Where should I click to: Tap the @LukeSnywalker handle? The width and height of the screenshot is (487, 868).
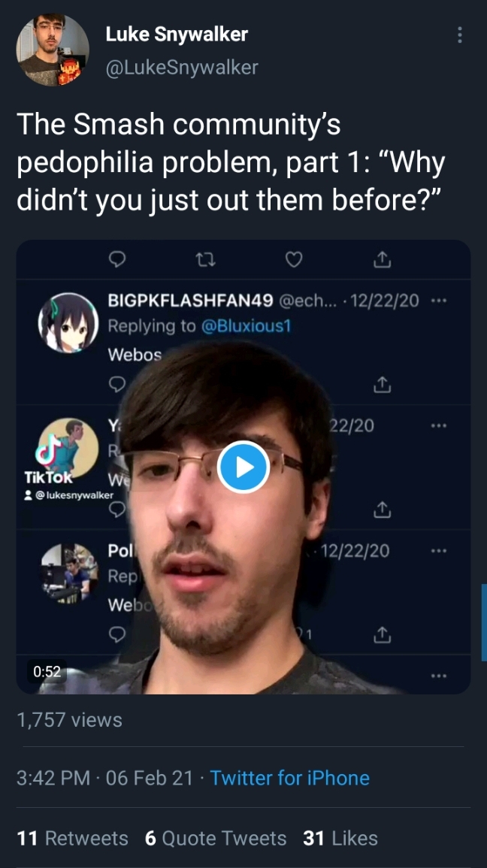pyautogui.click(x=182, y=67)
